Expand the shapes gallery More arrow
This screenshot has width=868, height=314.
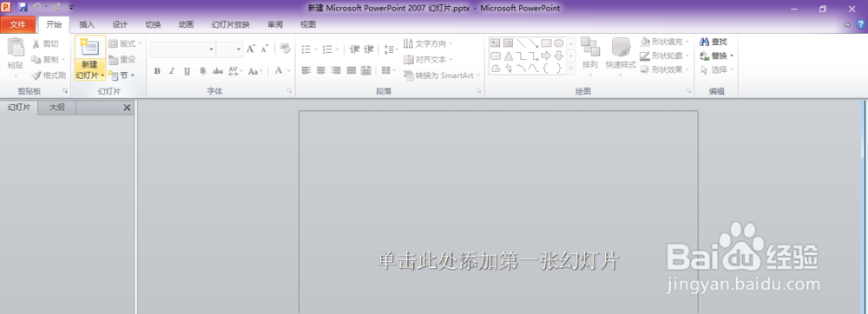[x=571, y=69]
